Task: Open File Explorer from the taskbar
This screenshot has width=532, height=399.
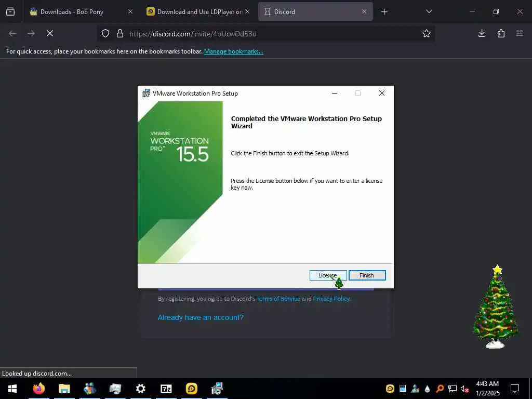Action: (64, 389)
